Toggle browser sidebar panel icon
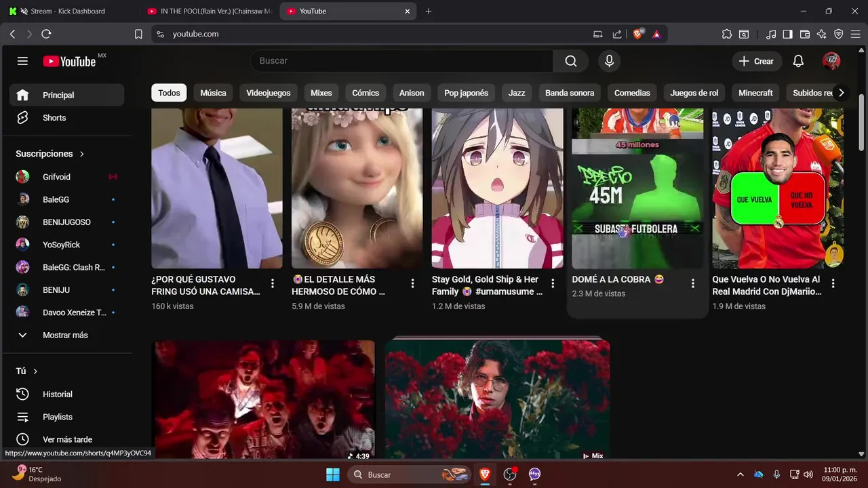Viewport: 868px width, 488px height. pyautogui.click(x=787, y=34)
